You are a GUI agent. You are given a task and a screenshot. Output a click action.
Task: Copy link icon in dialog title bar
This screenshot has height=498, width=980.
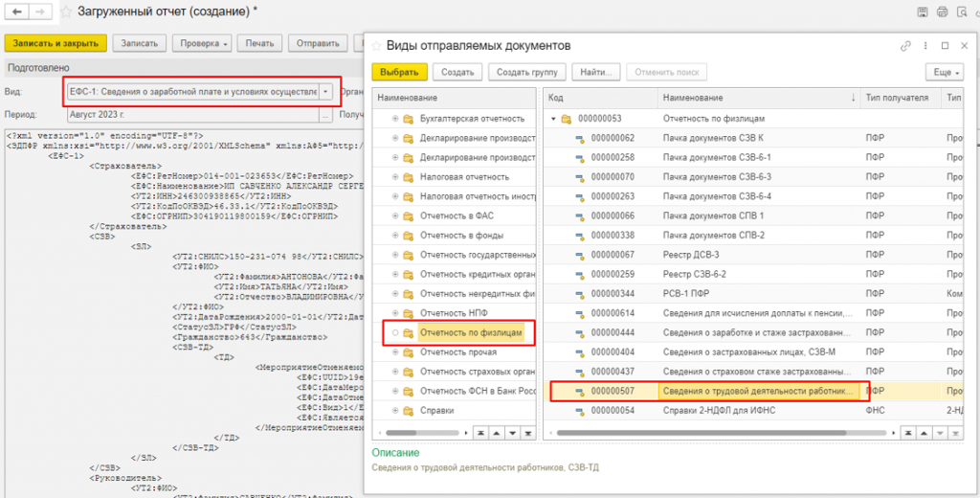point(905,46)
